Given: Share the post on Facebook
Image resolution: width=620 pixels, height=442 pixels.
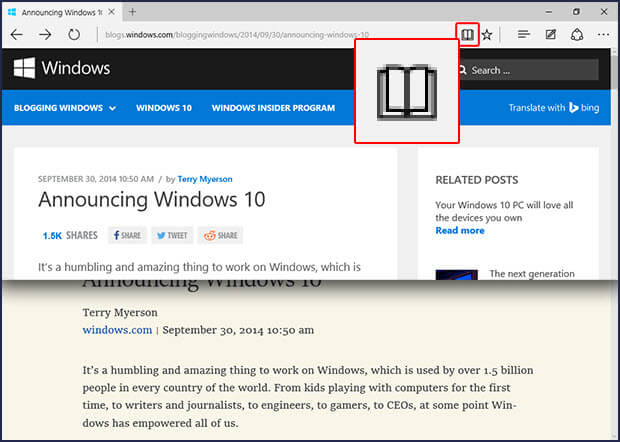Looking at the screenshot, I should [127, 235].
